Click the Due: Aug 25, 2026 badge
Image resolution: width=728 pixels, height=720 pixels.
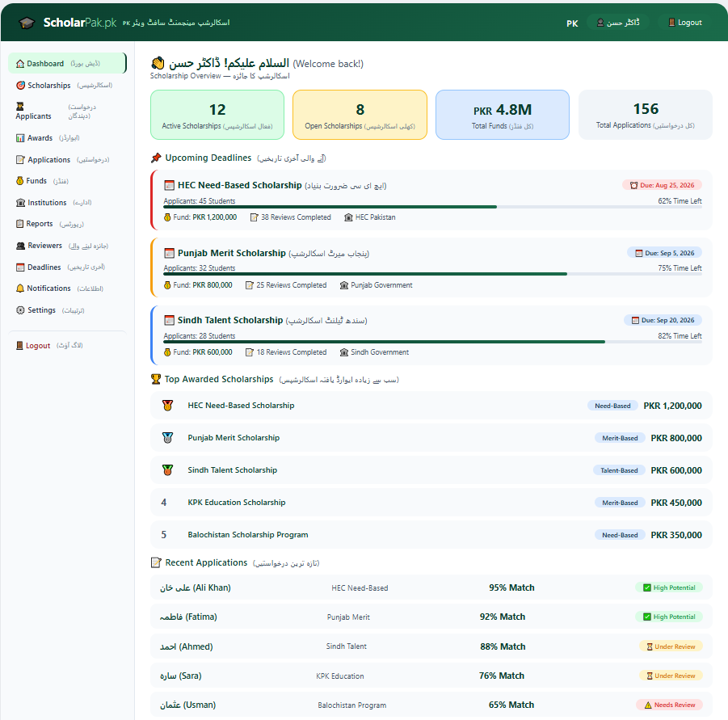click(x=662, y=185)
